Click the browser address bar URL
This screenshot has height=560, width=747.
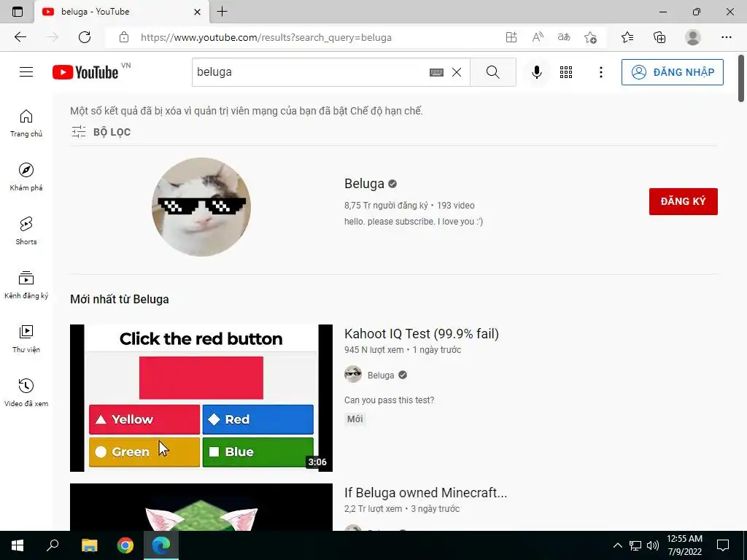click(266, 38)
